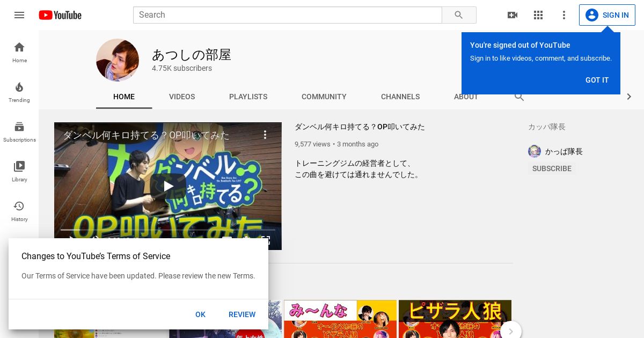Open History in sidebar

[x=19, y=211]
